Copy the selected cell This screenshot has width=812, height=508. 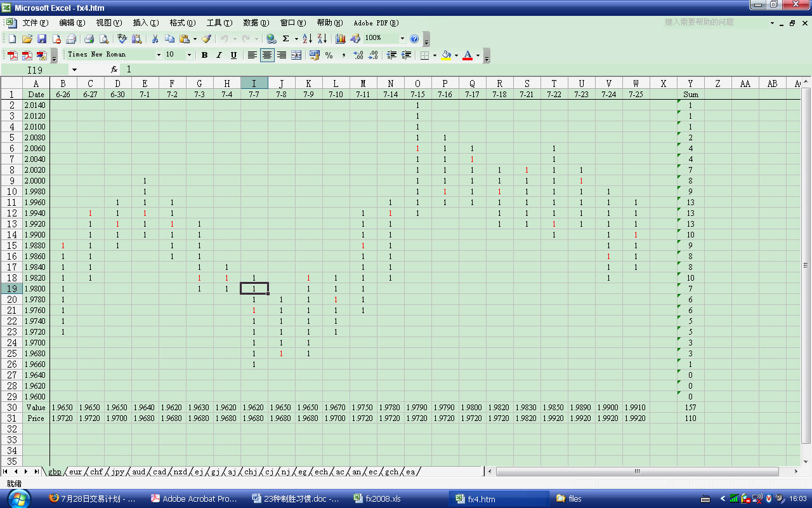pyautogui.click(x=169, y=39)
